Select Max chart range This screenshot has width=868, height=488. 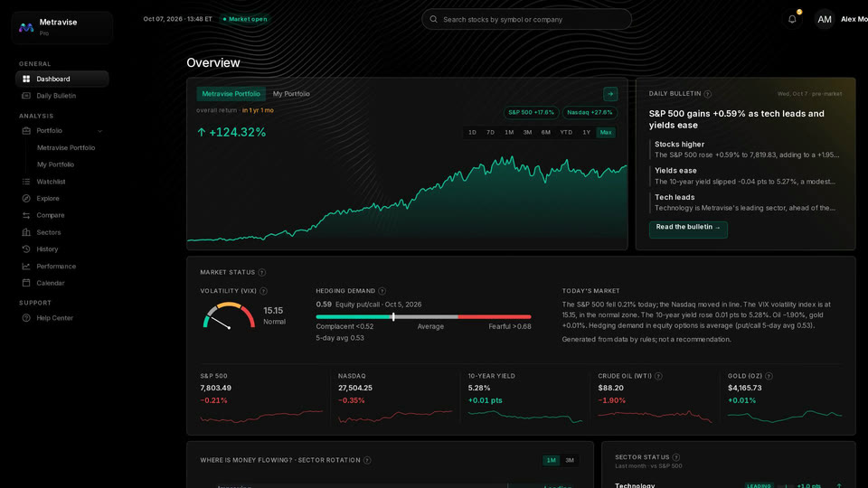(x=606, y=132)
